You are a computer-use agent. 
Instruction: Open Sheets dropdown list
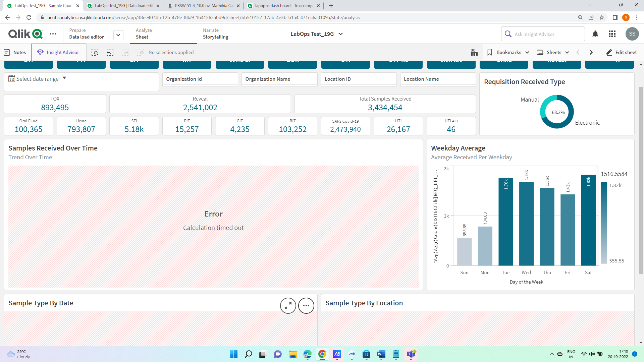click(x=553, y=52)
